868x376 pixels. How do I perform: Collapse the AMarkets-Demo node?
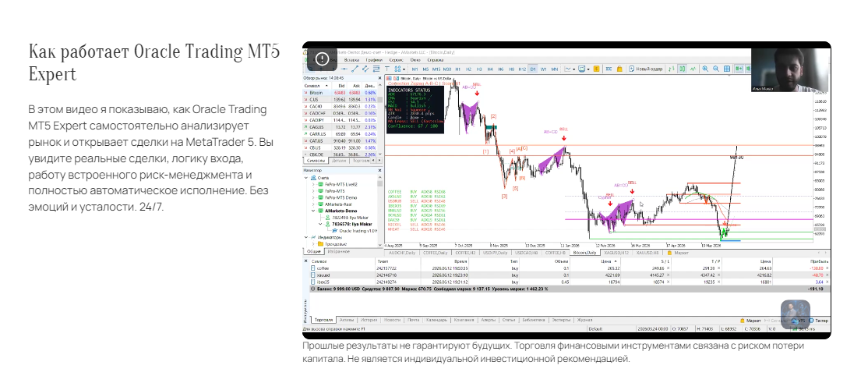pyautogui.click(x=313, y=211)
